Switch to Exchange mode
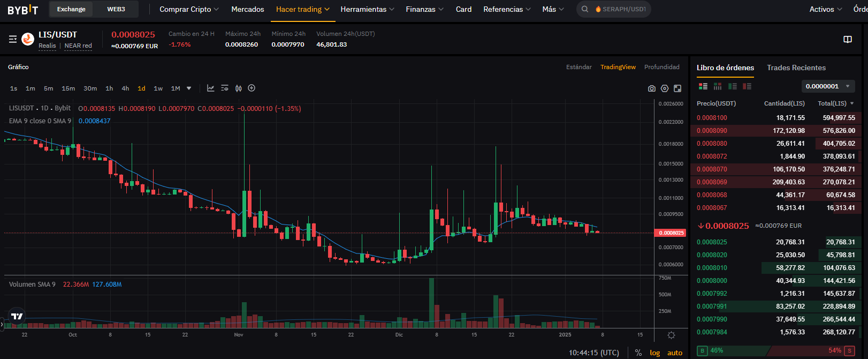 tap(71, 9)
